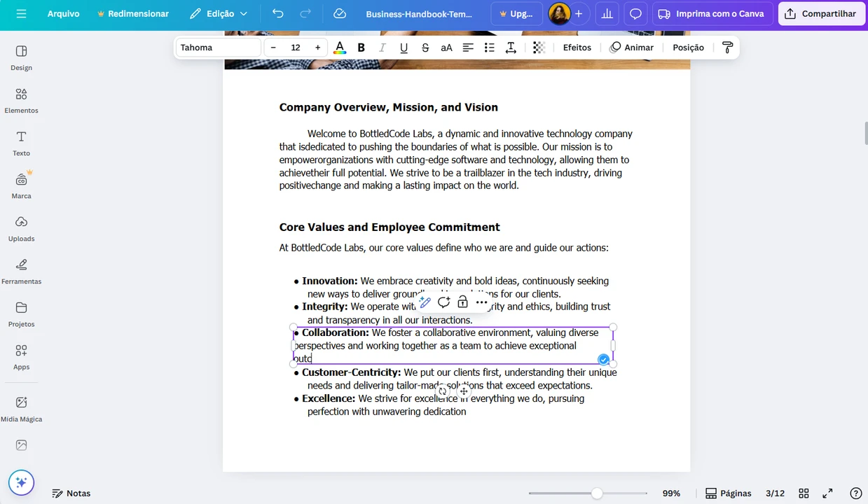Expand the Edição mode dropdown
Viewport: 868px width, 504px height.
[219, 14]
